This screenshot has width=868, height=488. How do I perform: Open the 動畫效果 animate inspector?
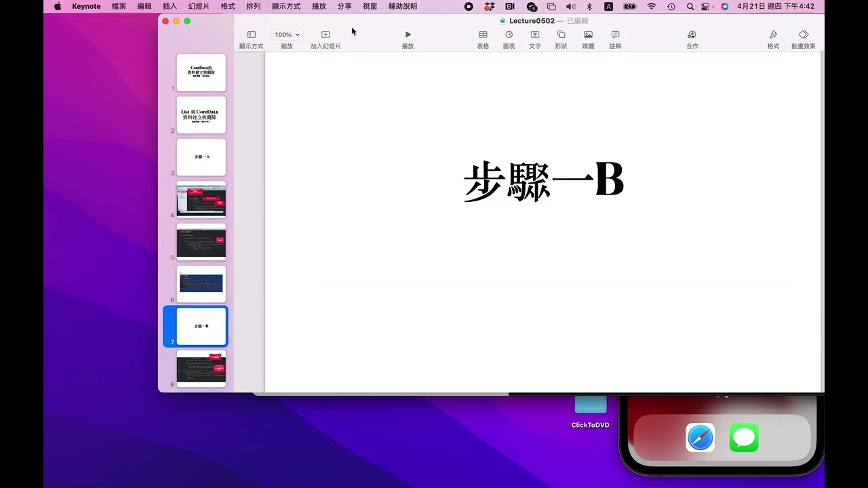[x=804, y=39]
